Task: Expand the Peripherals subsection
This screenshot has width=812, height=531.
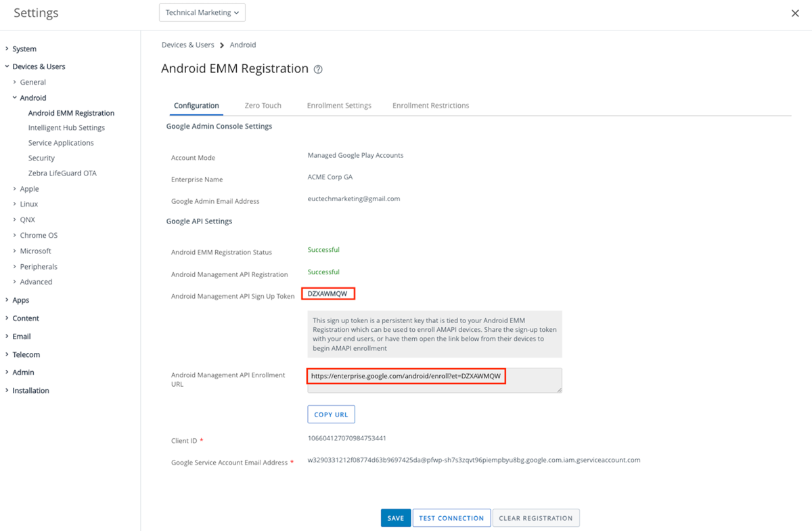Action: (x=39, y=266)
